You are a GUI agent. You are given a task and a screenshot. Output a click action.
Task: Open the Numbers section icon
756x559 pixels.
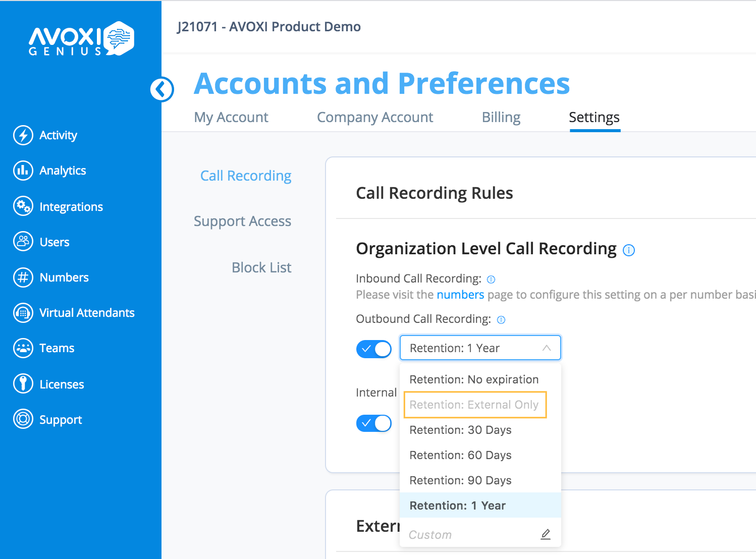coord(23,277)
